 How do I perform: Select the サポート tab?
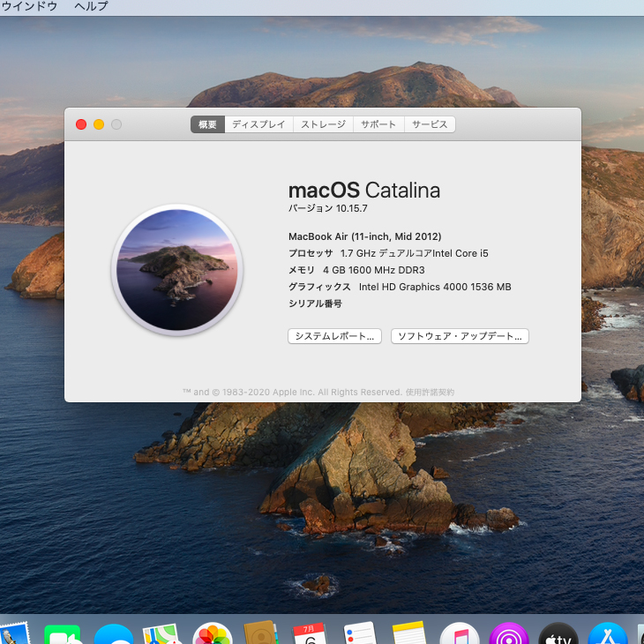(x=378, y=124)
